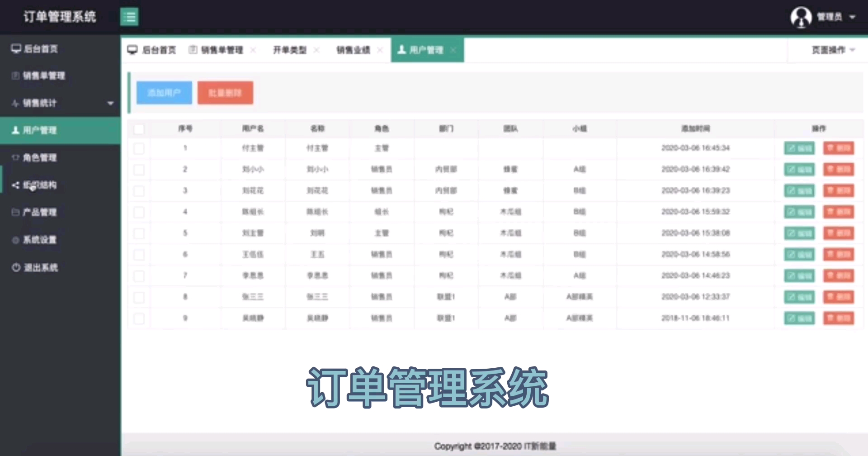Open 系统设置 via the gear icon

[15, 240]
